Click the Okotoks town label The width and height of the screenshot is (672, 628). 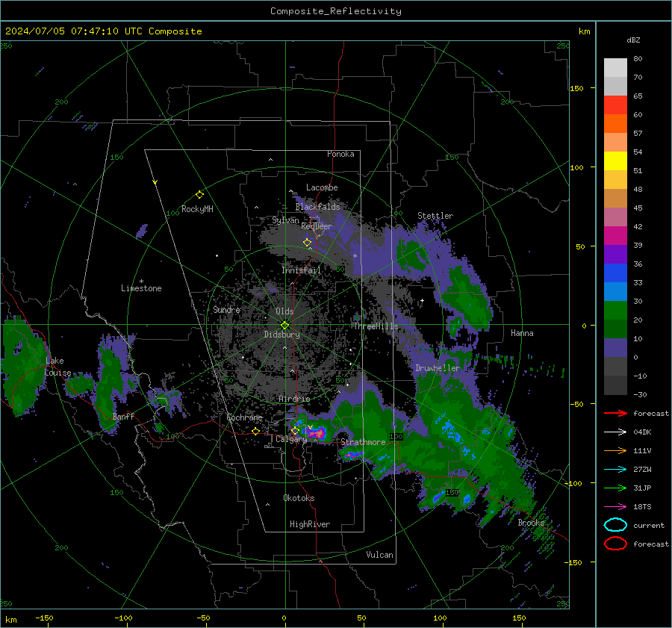(x=299, y=498)
